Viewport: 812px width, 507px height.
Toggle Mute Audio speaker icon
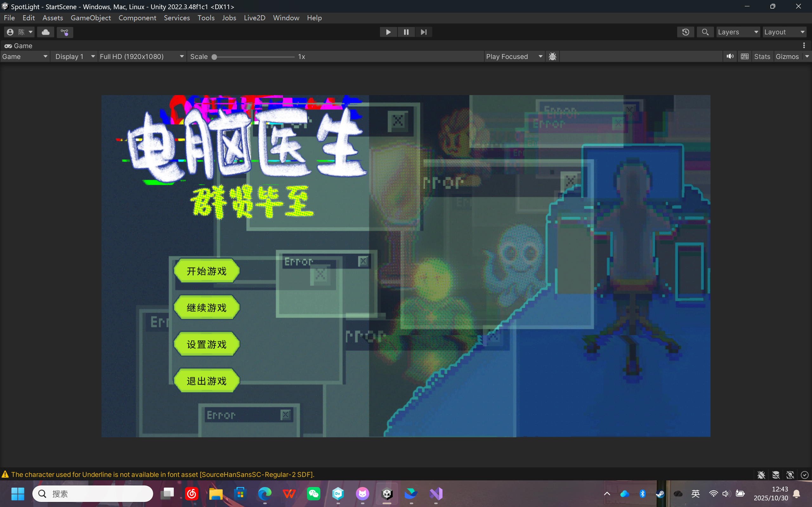click(730, 56)
